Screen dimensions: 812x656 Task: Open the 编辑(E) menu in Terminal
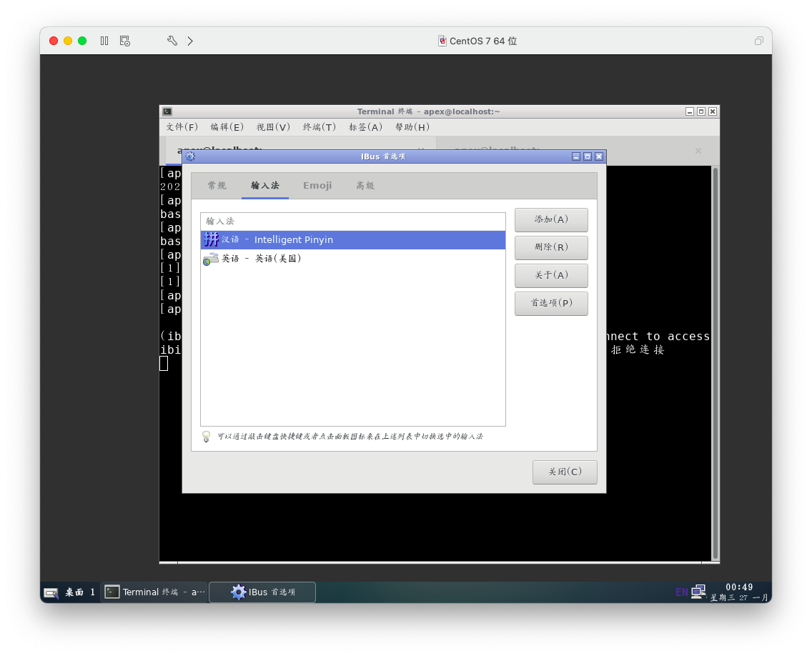click(x=227, y=127)
